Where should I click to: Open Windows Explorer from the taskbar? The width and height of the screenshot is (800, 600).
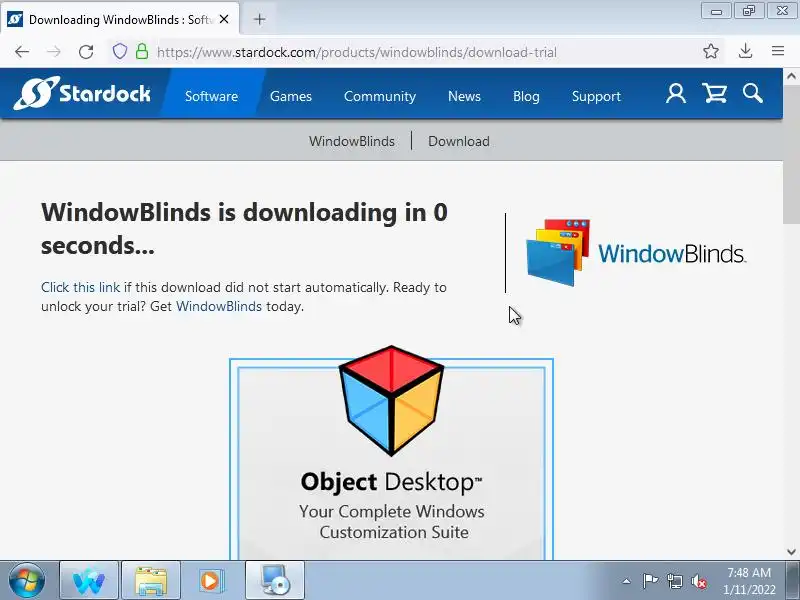151,581
